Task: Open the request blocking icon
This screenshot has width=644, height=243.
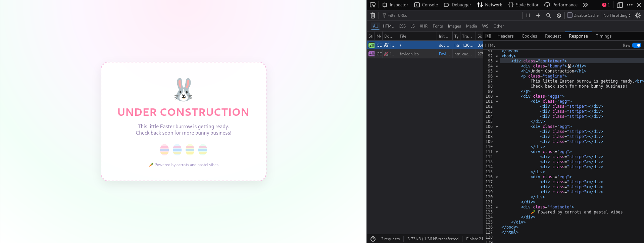Action: pos(559,15)
